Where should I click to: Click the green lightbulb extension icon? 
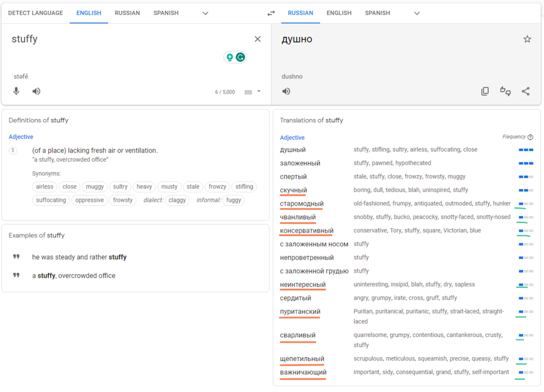[230, 57]
